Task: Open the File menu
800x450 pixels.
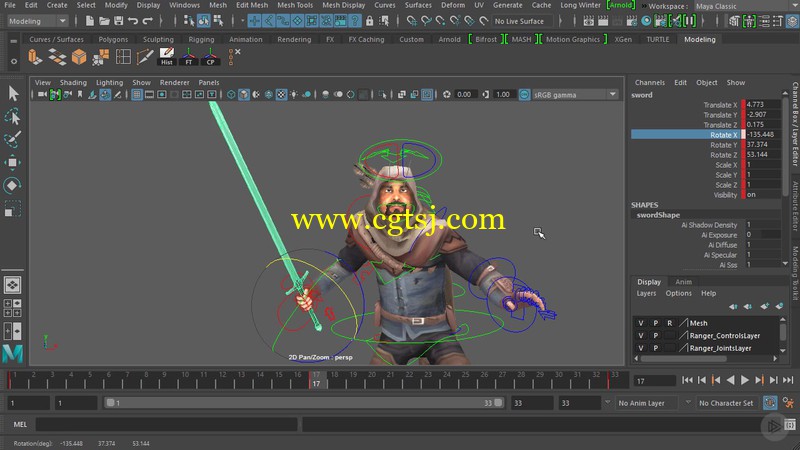Action: 10,5
